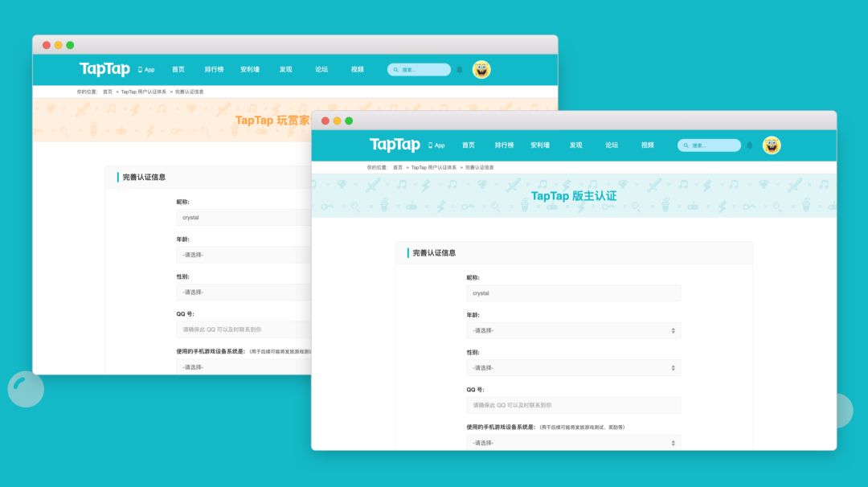The height and width of the screenshot is (487, 868).
Task: Click the red close dot of back window
Action: [x=47, y=45]
